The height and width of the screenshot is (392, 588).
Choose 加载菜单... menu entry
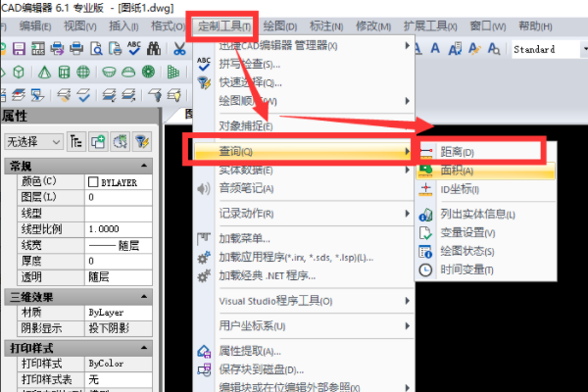click(304, 238)
